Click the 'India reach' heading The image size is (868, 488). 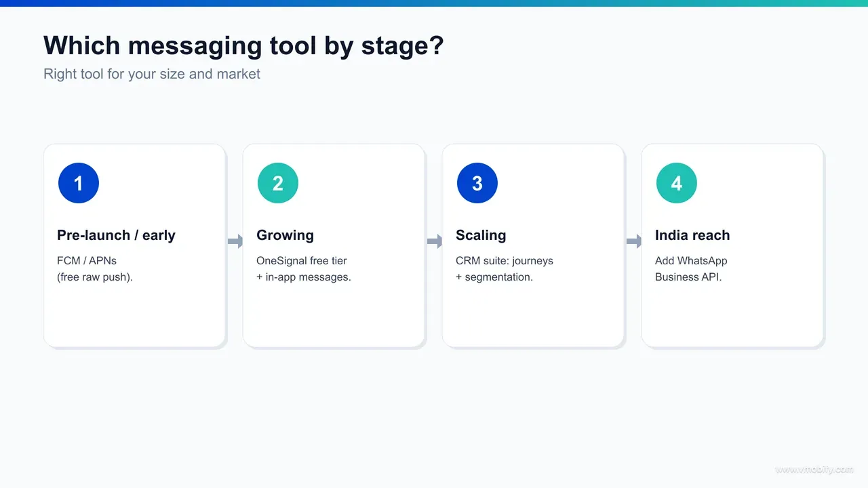(692, 235)
